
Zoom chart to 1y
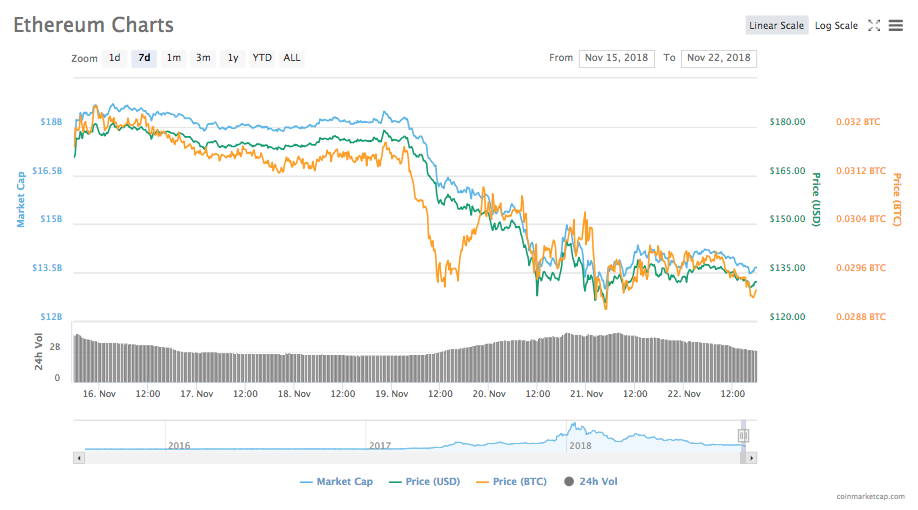[x=232, y=58]
